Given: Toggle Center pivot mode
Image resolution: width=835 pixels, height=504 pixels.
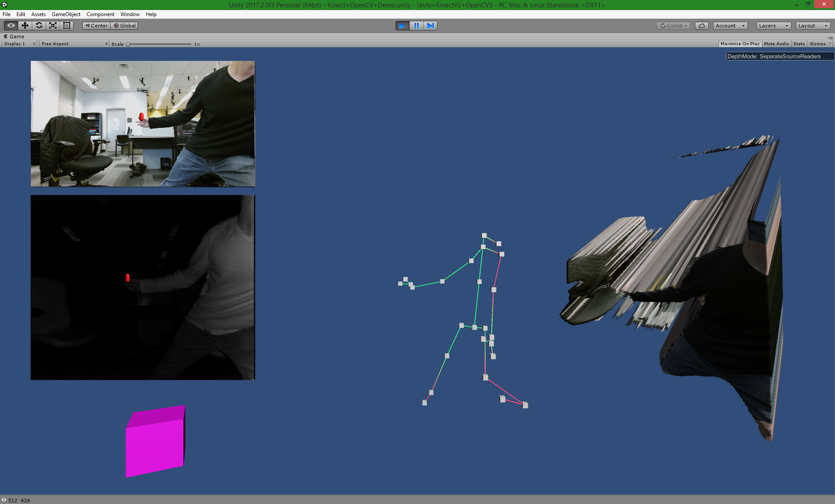Looking at the screenshot, I should [96, 26].
